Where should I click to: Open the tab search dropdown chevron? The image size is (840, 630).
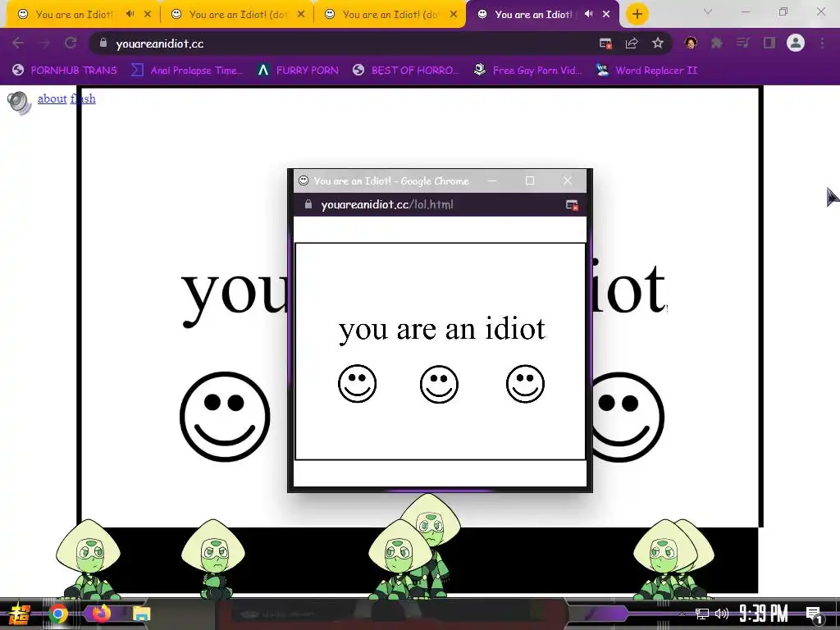[x=708, y=11]
